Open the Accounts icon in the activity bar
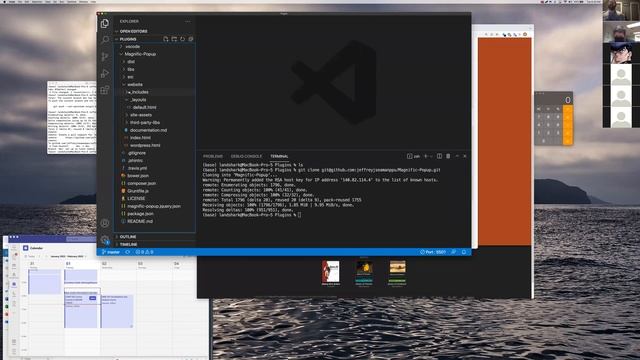The width and height of the screenshot is (640, 360). [105, 223]
